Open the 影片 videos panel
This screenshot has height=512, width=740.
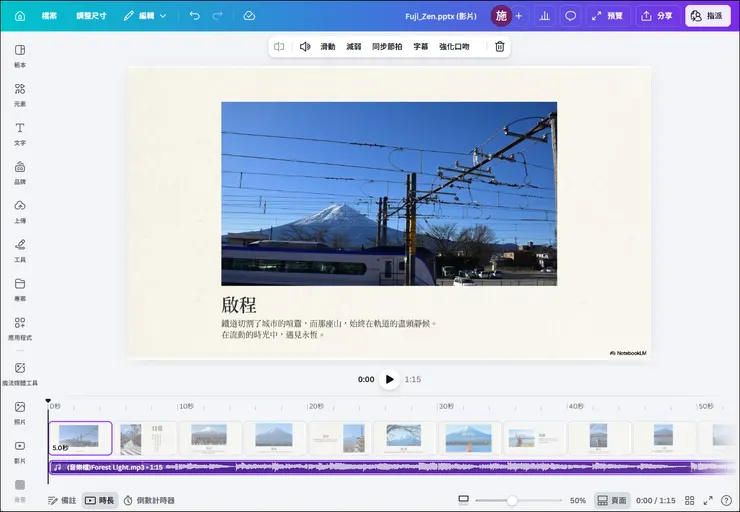pos(20,452)
